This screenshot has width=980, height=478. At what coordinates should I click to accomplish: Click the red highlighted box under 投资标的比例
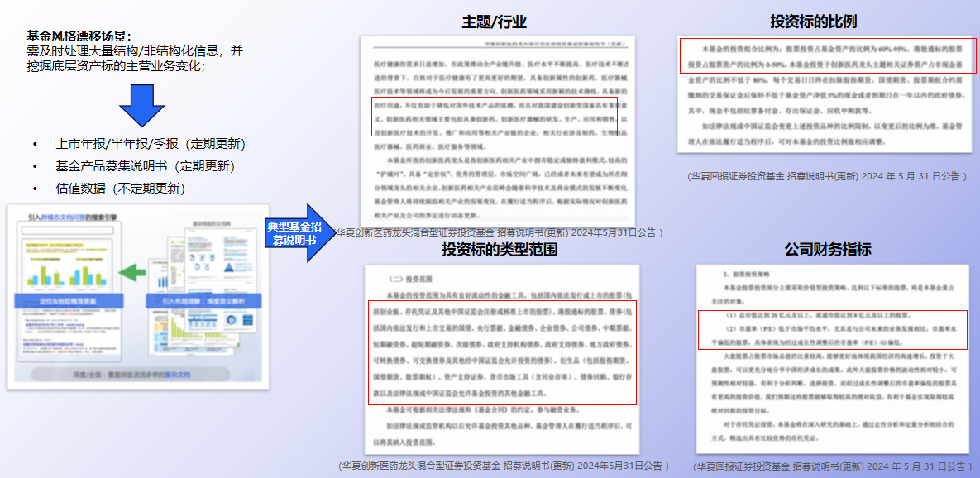[x=827, y=55]
